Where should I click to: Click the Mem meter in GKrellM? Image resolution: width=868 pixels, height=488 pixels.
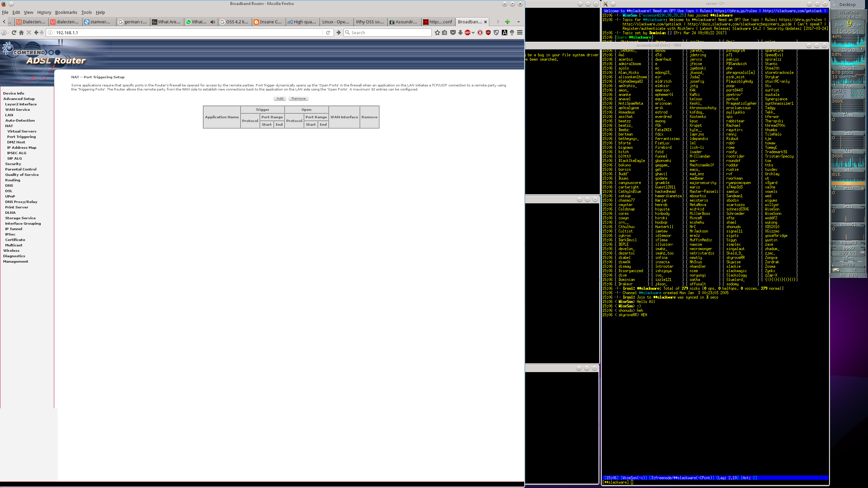point(848,259)
